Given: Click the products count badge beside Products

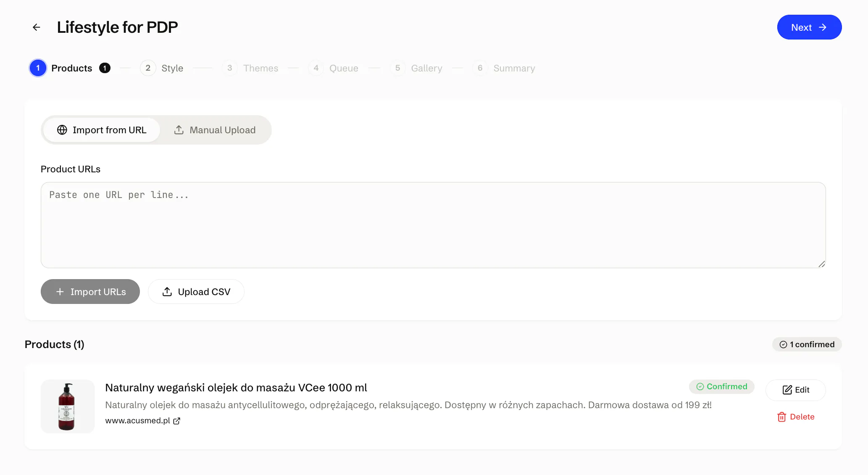Looking at the screenshot, I should point(105,68).
